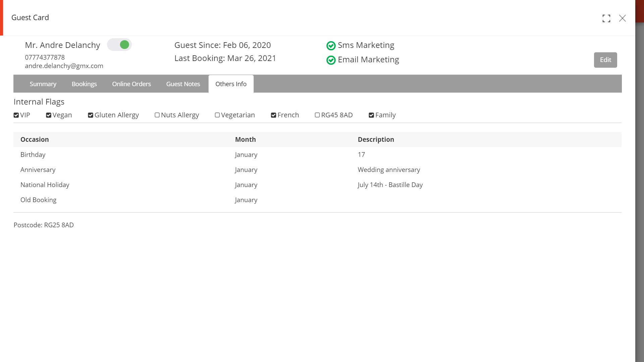Click the guest email andre.delanchy@gmx.com

(64, 66)
